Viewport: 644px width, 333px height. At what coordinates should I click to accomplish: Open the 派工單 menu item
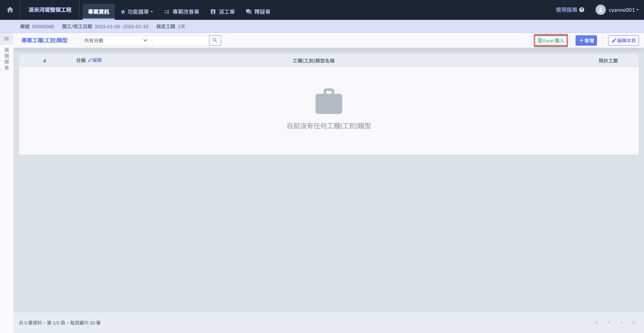(x=222, y=12)
